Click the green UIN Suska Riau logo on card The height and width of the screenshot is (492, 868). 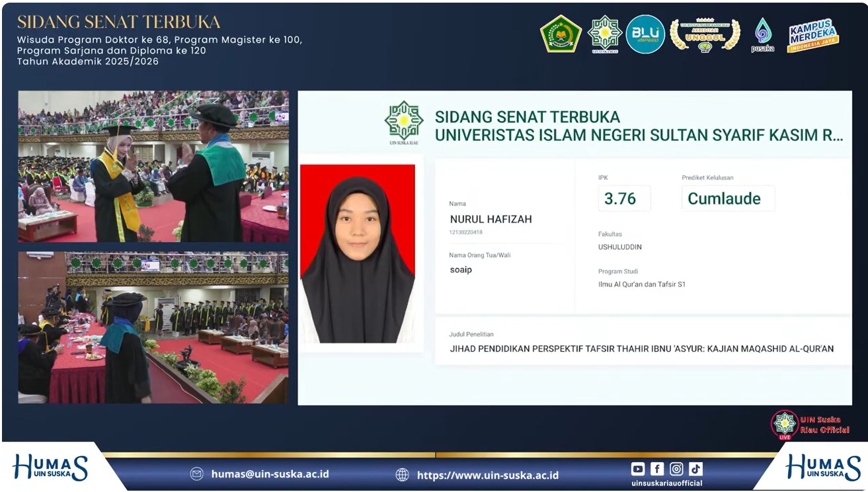404,122
